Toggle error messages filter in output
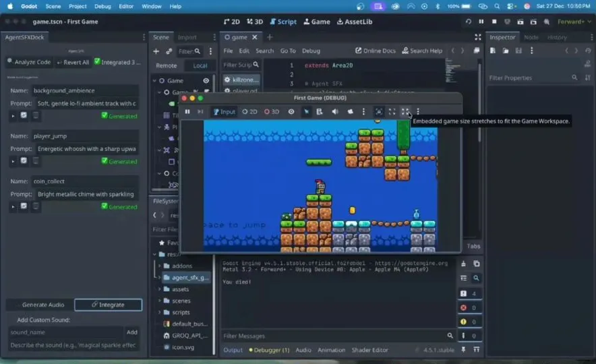Image resolution: width=596 pixels, height=364 pixels. coord(470,307)
